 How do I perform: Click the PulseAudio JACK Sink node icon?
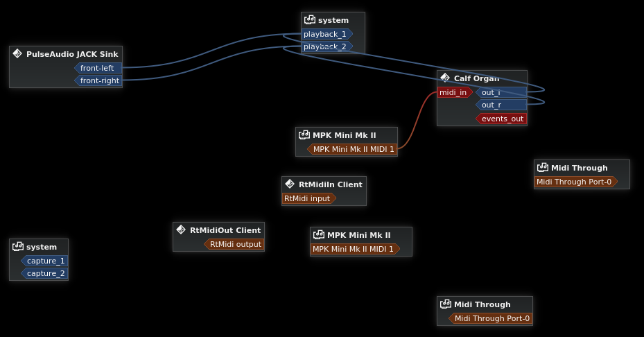tap(17, 53)
